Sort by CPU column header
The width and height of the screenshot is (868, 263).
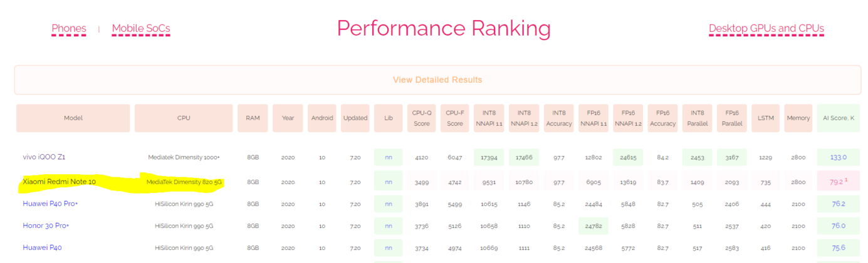pos(183,118)
